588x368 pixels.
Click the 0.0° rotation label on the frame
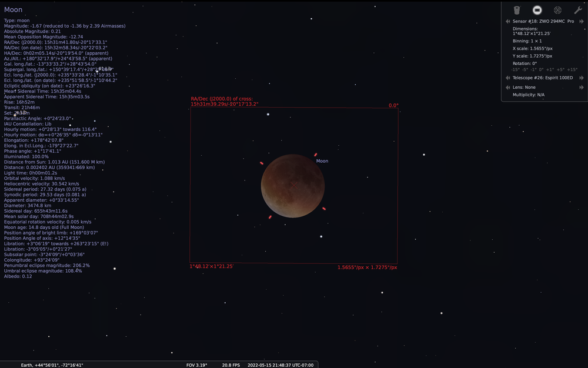pos(393,105)
